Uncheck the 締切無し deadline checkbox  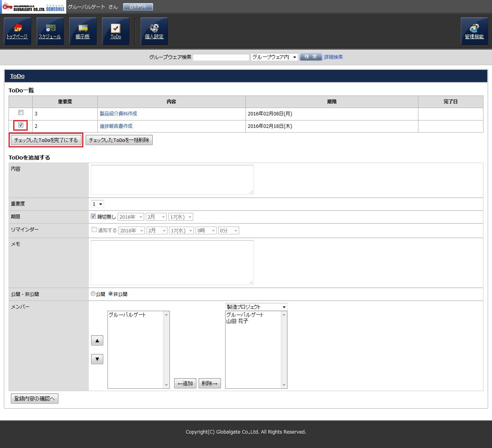(93, 216)
